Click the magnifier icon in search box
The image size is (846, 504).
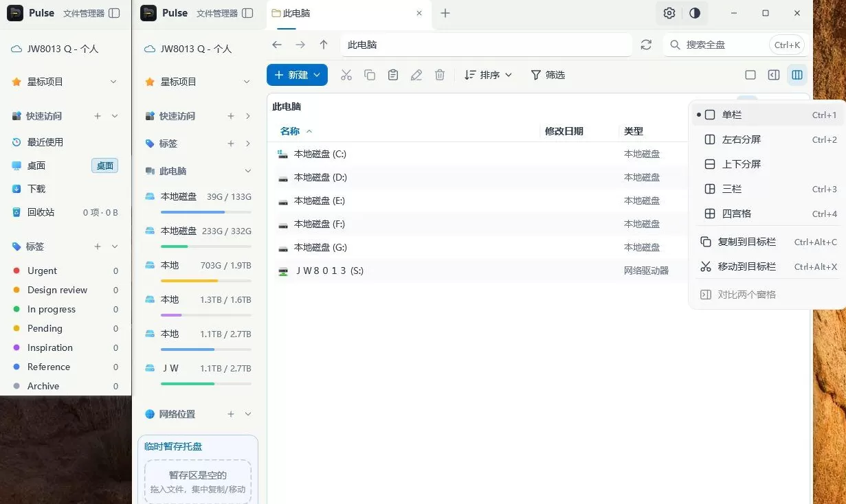point(675,45)
